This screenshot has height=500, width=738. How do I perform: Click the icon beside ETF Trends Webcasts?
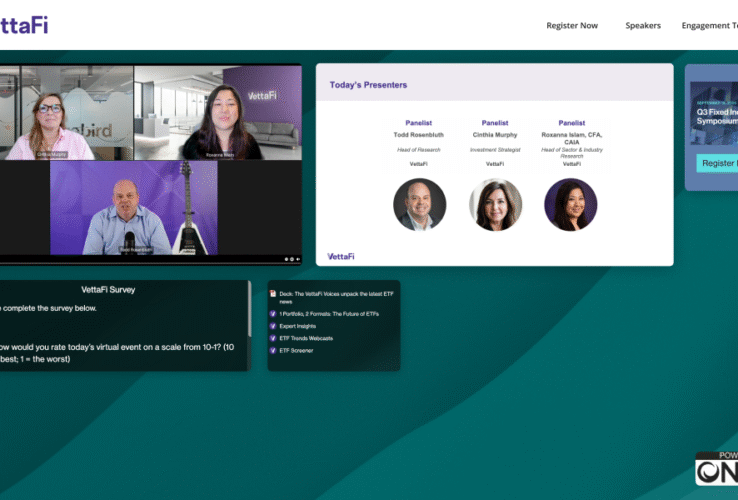pos(273,338)
